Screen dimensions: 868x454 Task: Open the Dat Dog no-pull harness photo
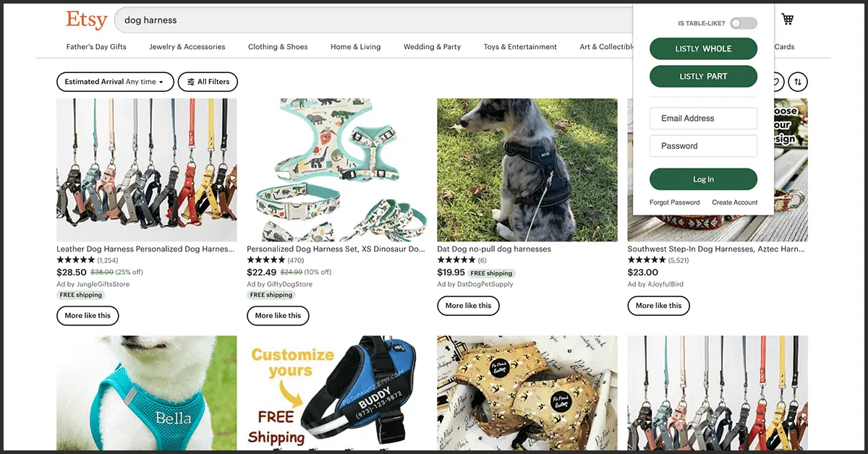(527, 170)
